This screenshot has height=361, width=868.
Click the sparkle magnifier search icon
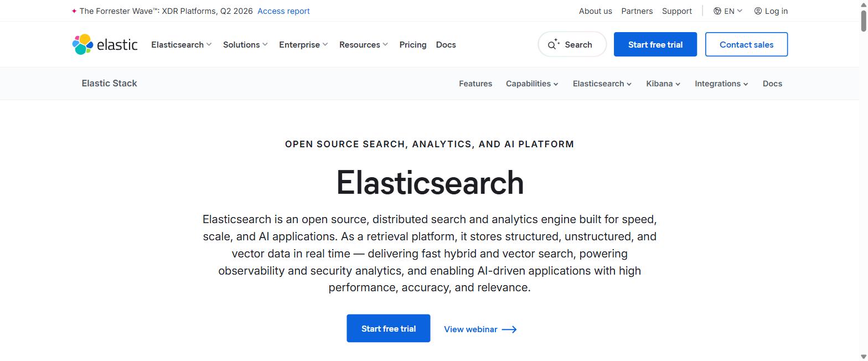pyautogui.click(x=554, y=45)
